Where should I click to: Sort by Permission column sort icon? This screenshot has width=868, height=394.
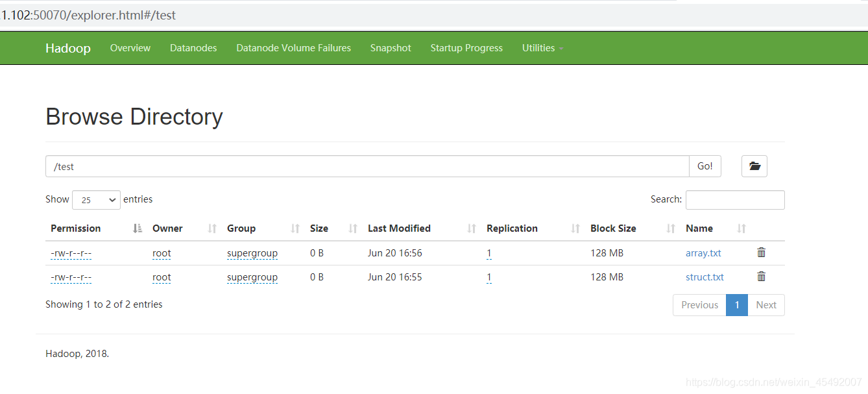pos(138,228)
